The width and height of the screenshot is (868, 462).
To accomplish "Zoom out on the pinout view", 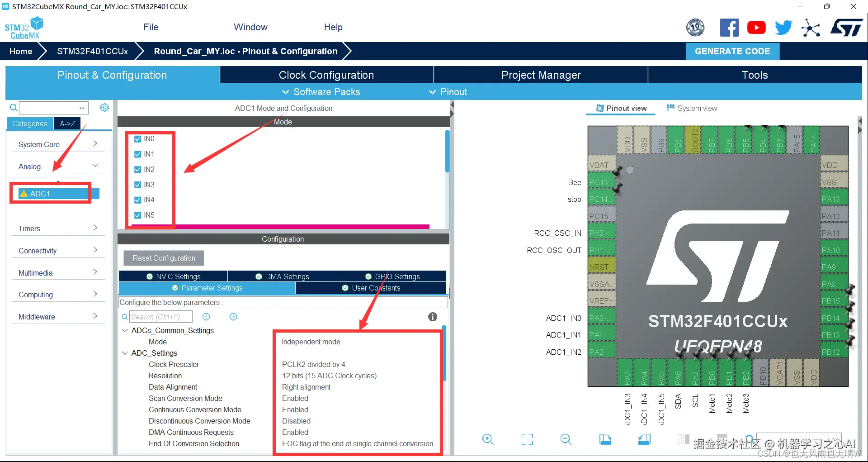I will click(x=566, y=439).
